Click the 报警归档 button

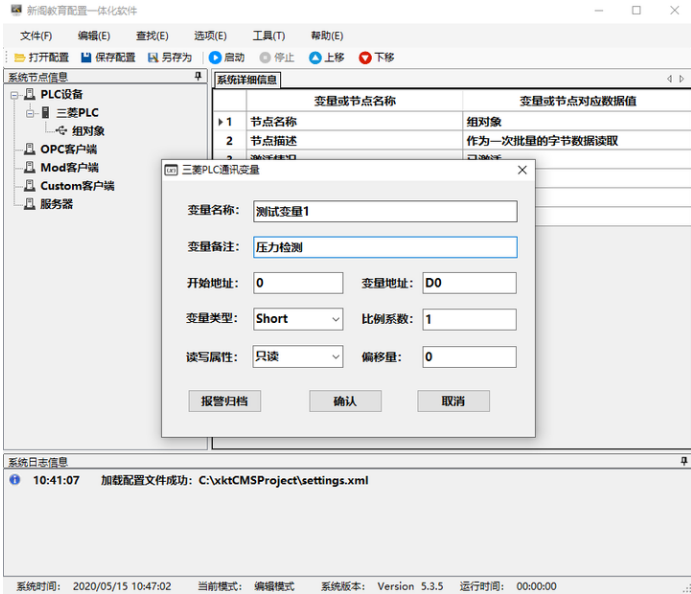pyautogui.click(x=225, y=401)
